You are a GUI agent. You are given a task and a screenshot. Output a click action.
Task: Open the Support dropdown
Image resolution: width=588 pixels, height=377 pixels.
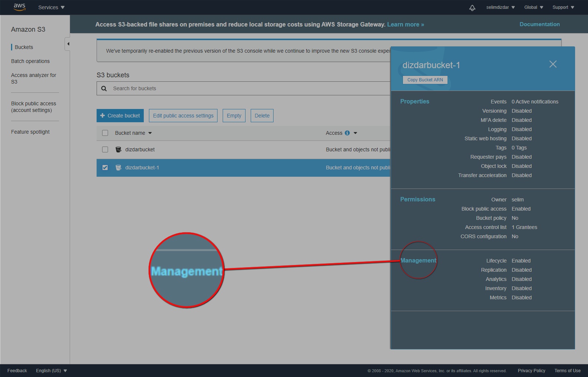(x=563, y=7)
